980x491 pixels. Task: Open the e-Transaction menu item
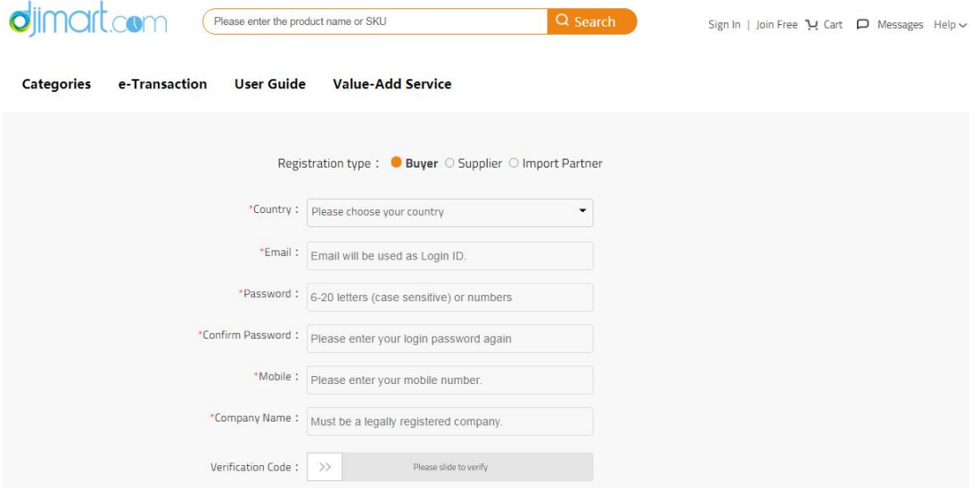(x=162, y=84)
